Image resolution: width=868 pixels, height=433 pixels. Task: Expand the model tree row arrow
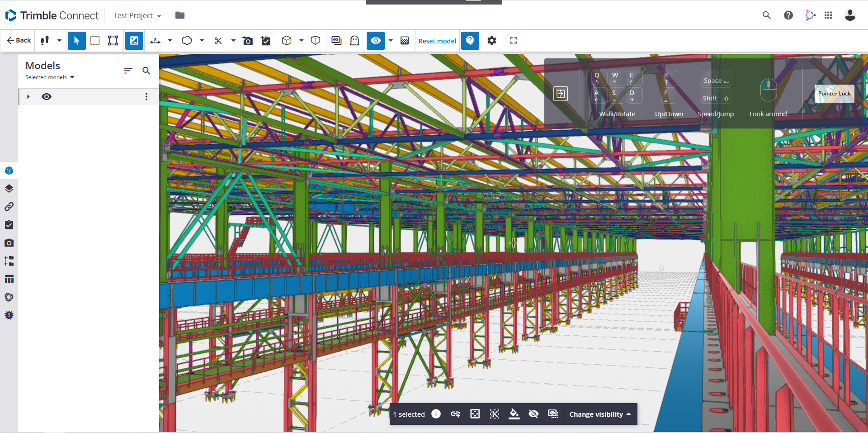(x=28, y=96)
